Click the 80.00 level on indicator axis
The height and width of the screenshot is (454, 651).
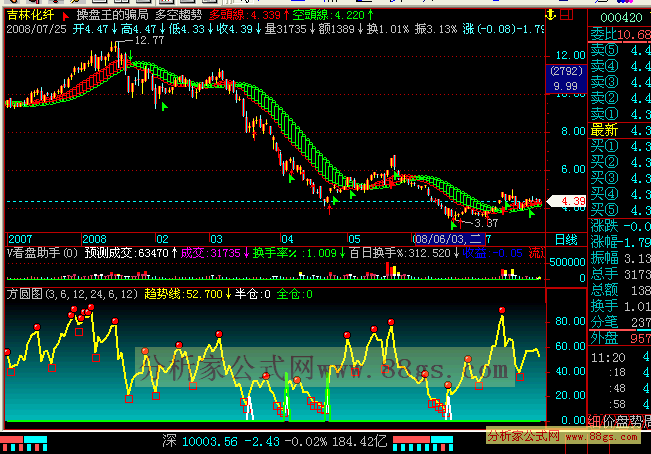click(571, 321)
